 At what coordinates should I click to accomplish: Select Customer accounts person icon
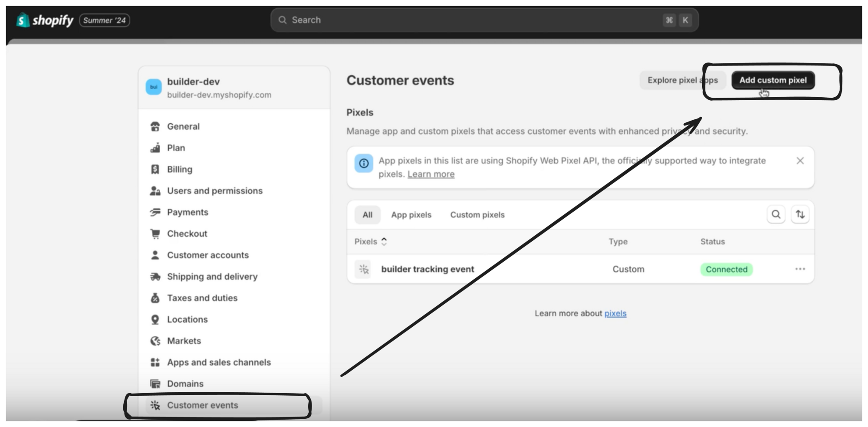pyautogui.click(x=155, y=255)
